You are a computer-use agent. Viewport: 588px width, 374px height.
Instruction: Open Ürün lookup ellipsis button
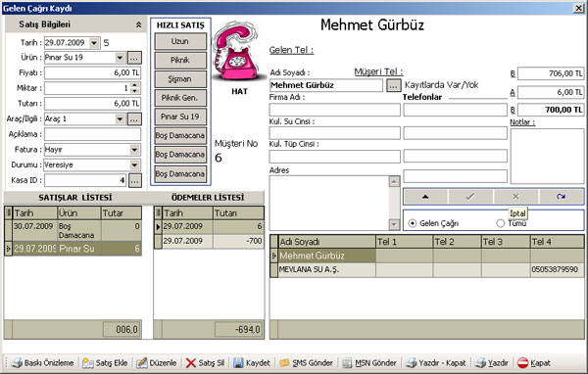coord(134,58)
